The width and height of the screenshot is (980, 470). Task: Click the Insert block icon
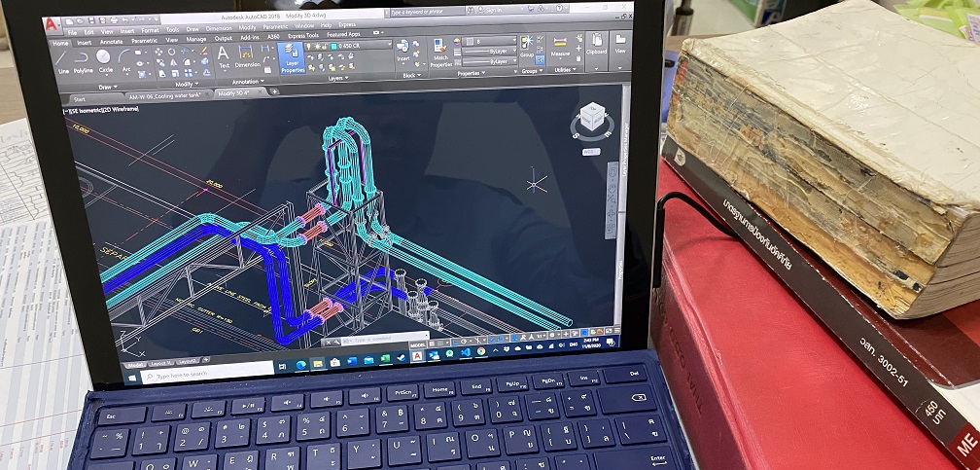(403, 51)
